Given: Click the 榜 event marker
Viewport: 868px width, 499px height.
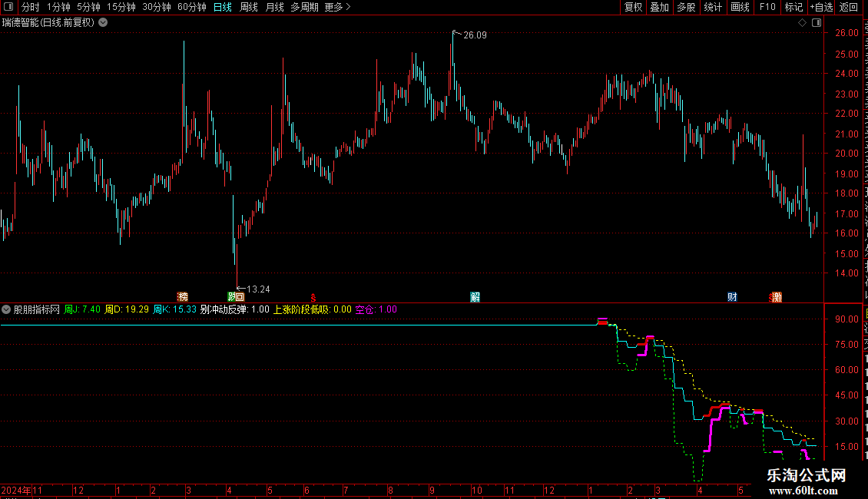Looking at the screenshot, I should [183, 297].
